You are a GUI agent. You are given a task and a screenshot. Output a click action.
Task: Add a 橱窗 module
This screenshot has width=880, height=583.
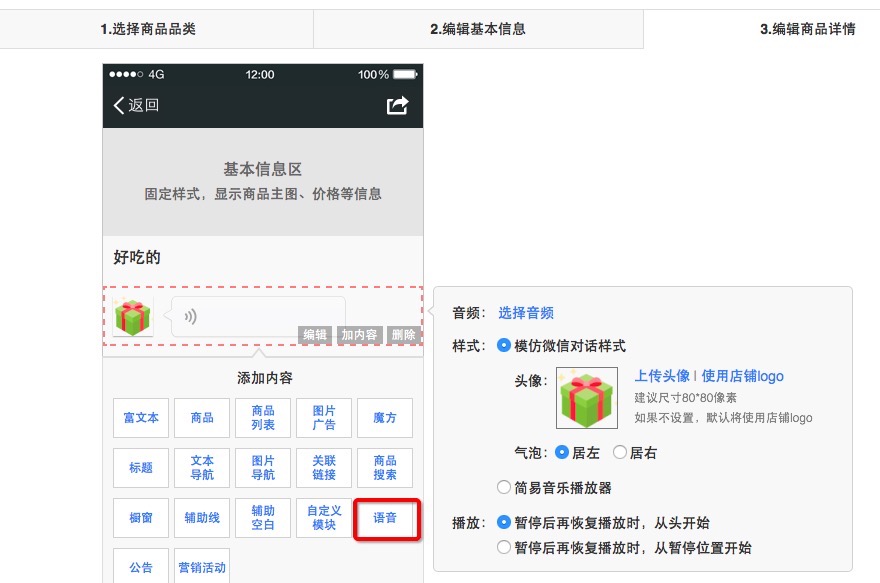click(x=141, y=518)
